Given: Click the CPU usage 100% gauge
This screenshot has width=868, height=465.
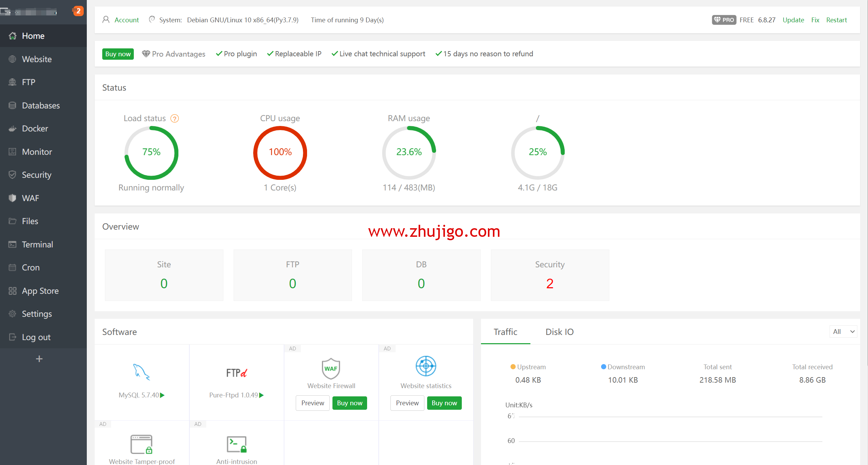Looking at the screenshot, I should pyautogui.click(x=280, y=152).
